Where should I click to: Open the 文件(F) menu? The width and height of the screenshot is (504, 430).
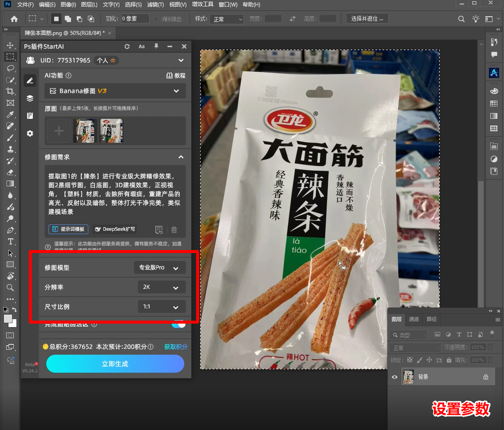[25, 4]
